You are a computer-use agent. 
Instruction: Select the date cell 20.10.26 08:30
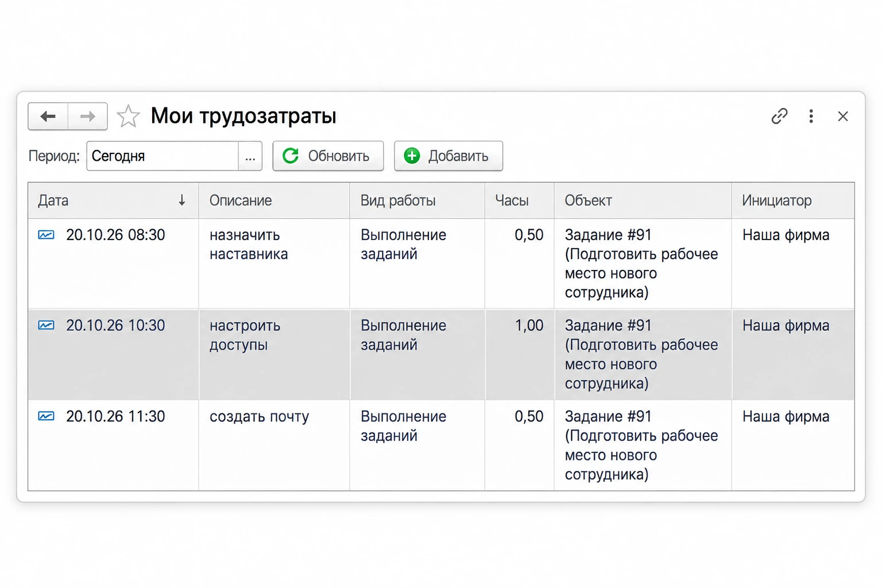pos(115,235)
